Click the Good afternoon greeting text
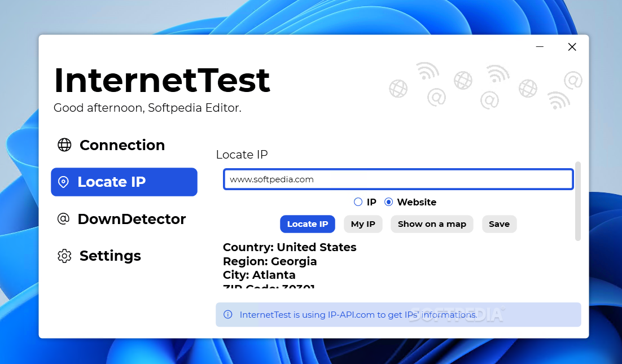Image resolution: width=622 pixels, height=364 pixels. click(x=147, y=108)
